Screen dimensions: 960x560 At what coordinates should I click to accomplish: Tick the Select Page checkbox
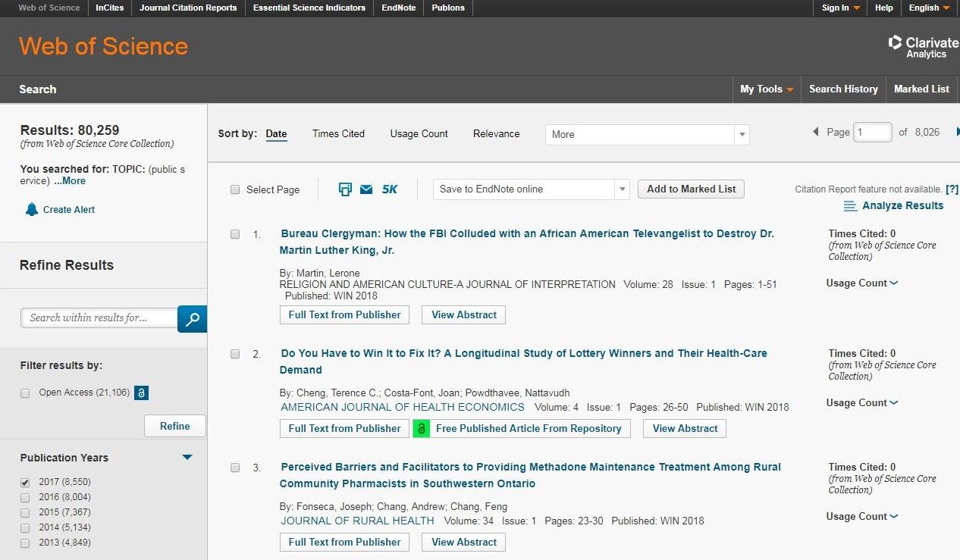[x=235, y=189]
